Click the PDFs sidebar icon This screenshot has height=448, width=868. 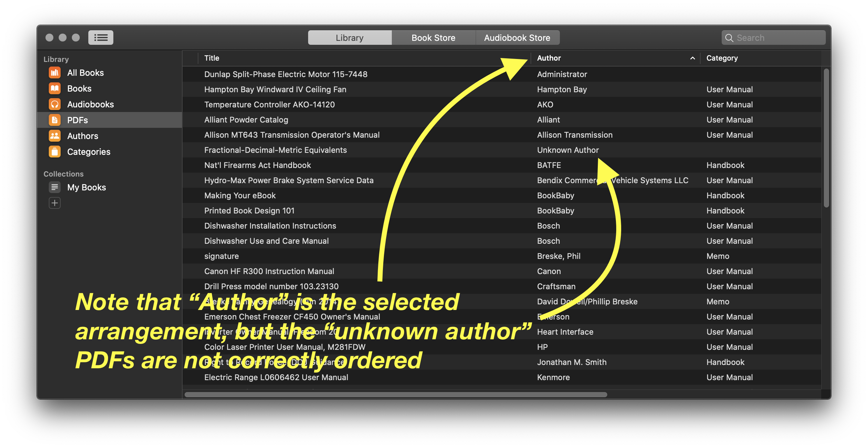[55, 120]
